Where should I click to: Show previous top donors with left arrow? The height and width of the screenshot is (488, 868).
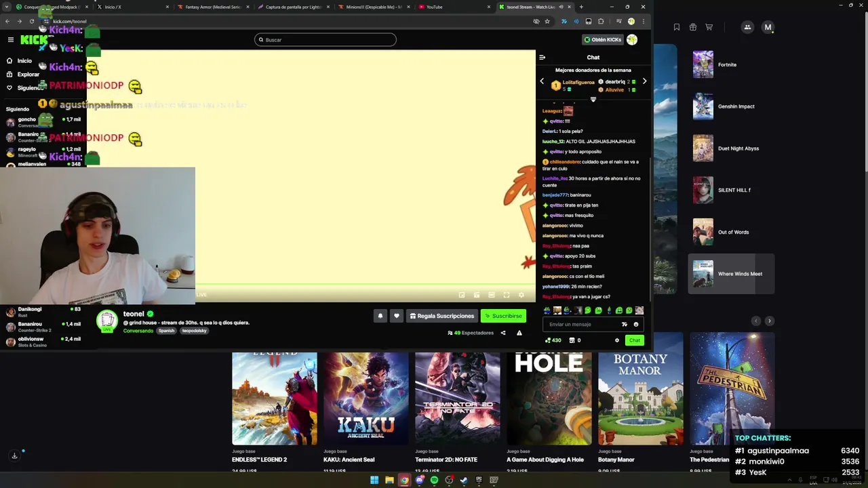(542, 81)
